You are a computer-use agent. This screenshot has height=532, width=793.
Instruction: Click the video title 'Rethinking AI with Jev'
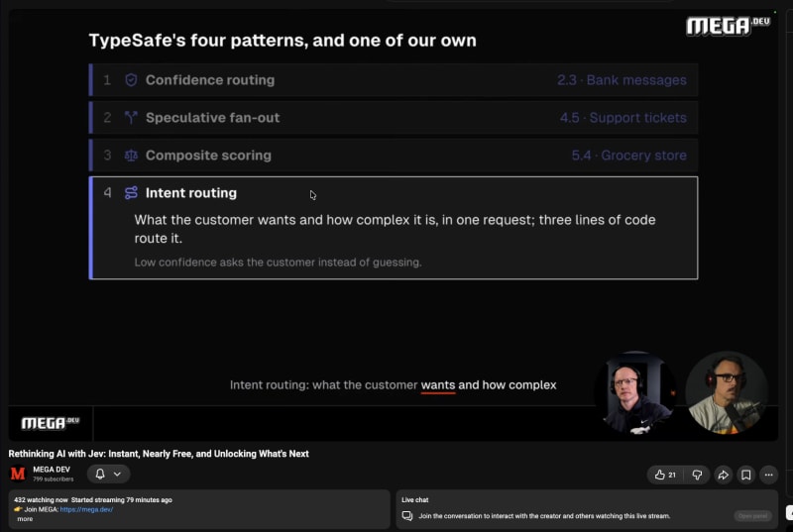pyautogui.click(x=159, y=454)
